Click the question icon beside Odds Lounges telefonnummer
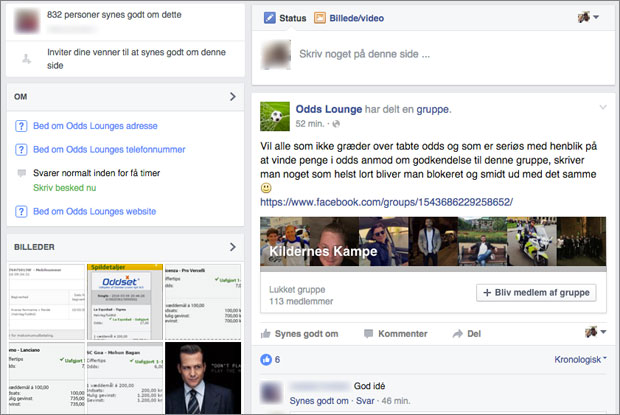The height and width of the screenshot is (415, 620). point(21,150)
